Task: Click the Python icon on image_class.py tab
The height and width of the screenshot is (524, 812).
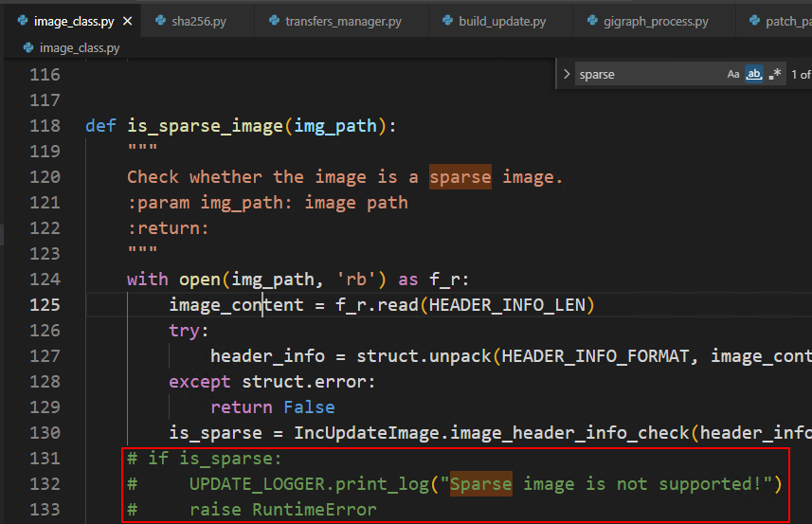Action: point(23,21)
